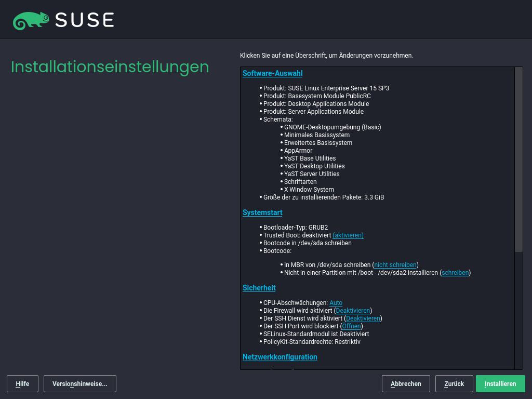532x399 pixels.
Task: Select text 'GNOME-Desktopumgebung (Basic)'
Action: (x=332, y=127)
